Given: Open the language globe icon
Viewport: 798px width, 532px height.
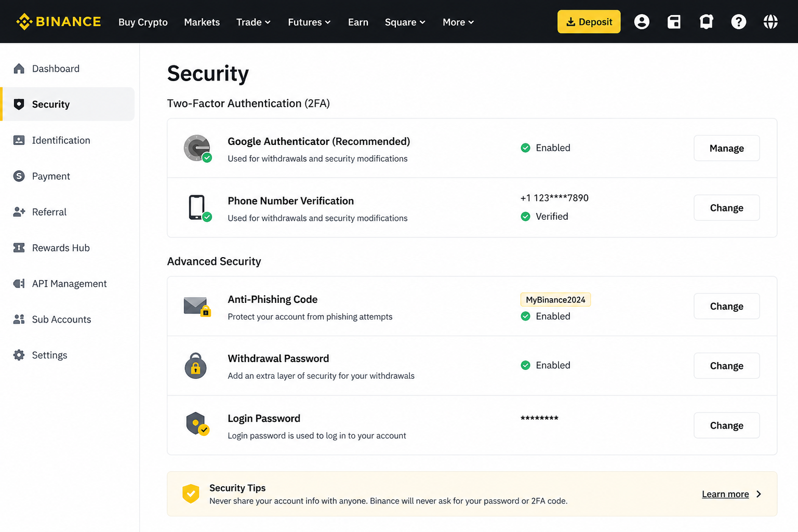Looking at the screenshot, I should [x=770, y=22].
